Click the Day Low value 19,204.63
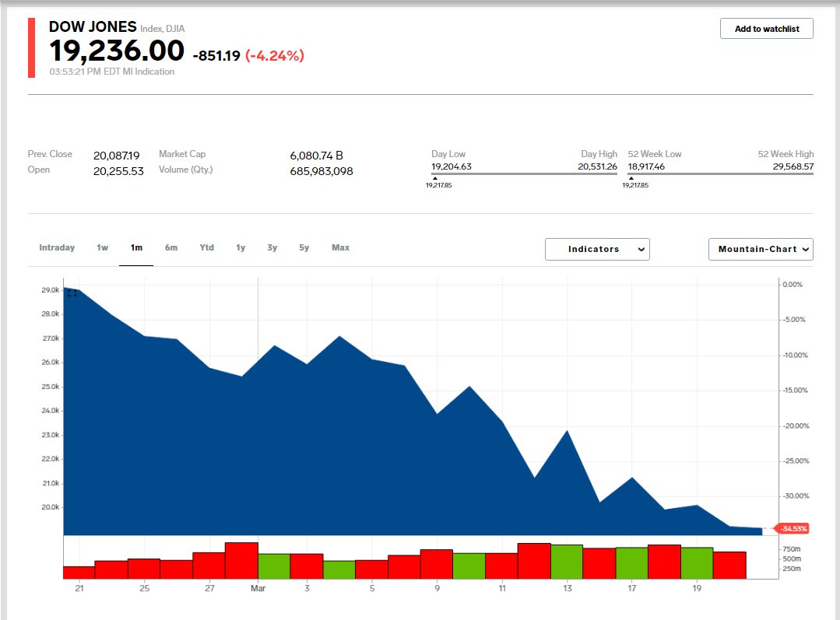 pos(451,166)
